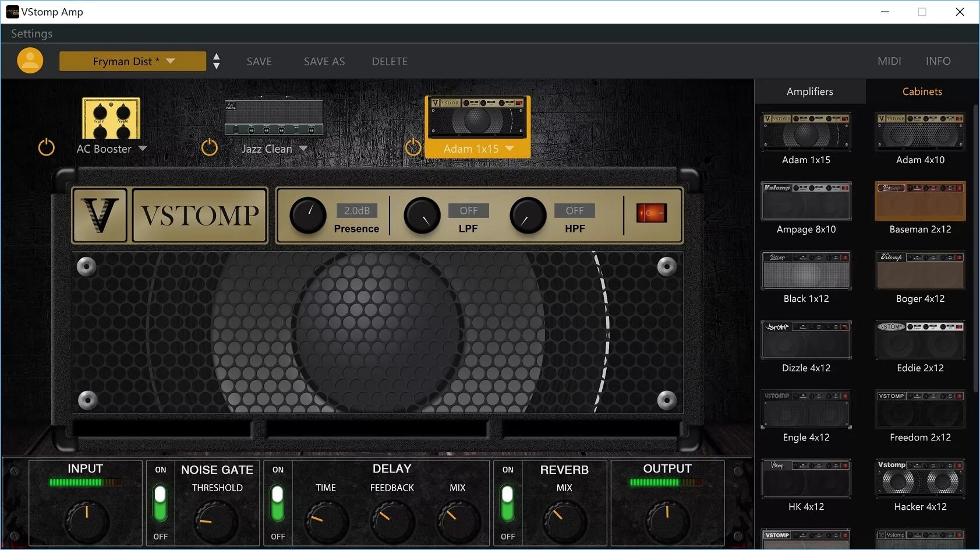Viewport: 980px width, 550px height.
Task: Click the orange user profile icon
Action: click(x=30, y=61)
